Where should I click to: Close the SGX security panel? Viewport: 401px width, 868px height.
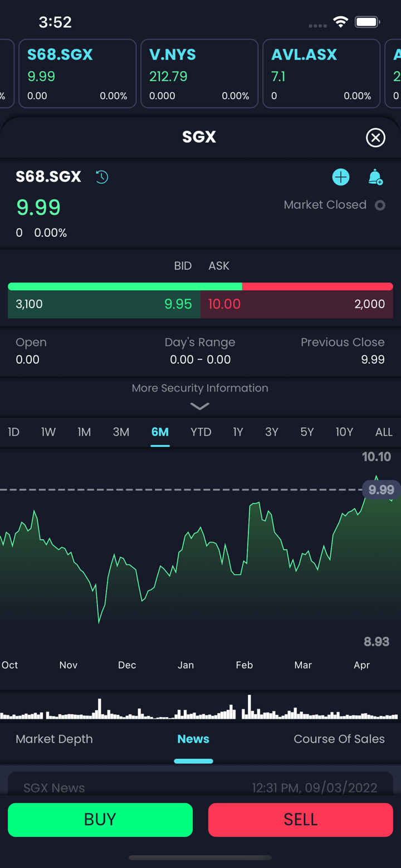(x=375, y=138)
